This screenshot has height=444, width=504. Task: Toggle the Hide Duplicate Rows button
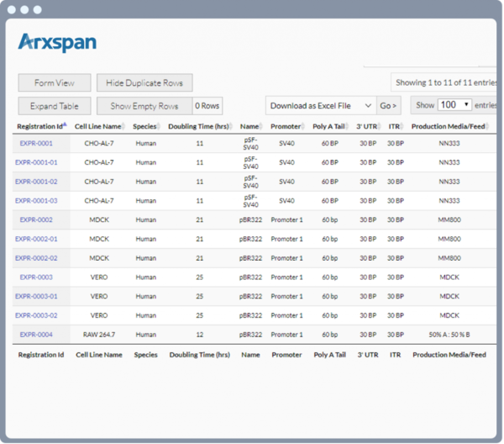tap(144, 82)
